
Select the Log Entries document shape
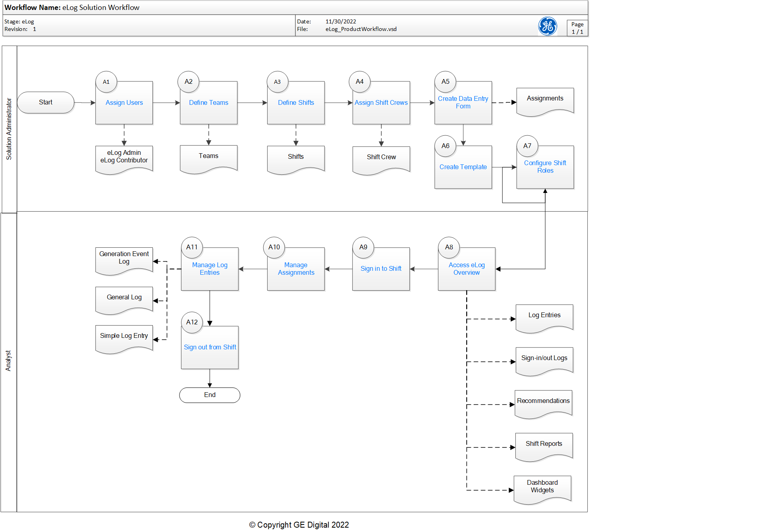click(544, 318)
